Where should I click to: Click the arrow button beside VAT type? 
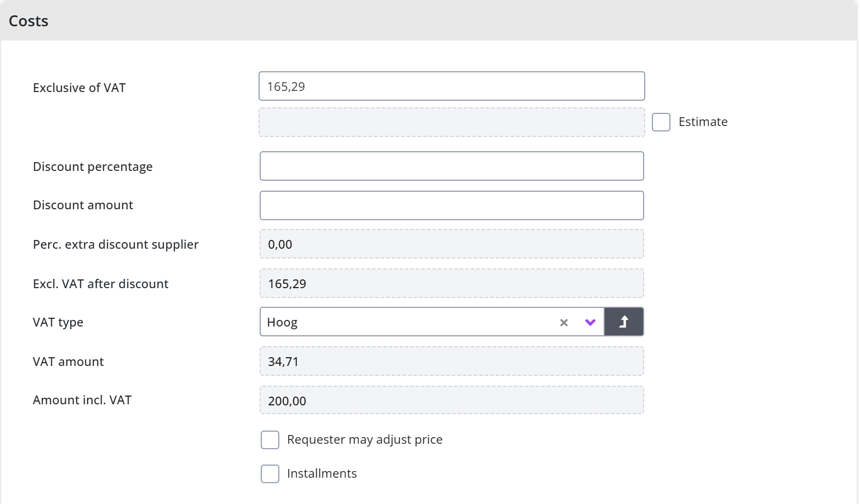coord(624,322)
